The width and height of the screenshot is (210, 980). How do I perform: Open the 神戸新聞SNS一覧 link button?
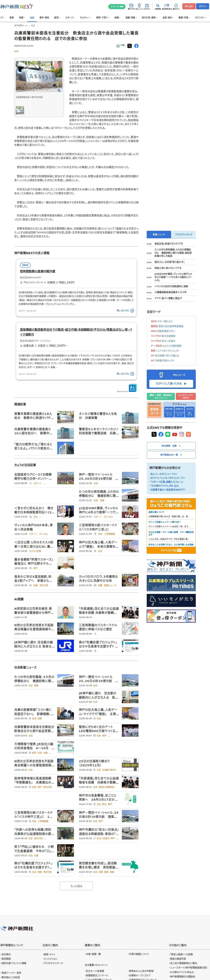[x=171, y=455]
